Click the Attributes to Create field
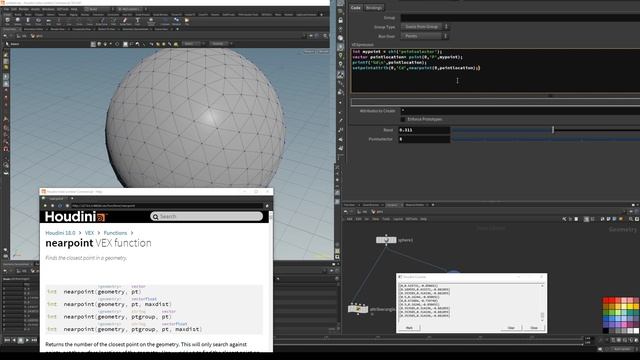The width and height of the screenshot is (640, 360). tap(520, 111)
